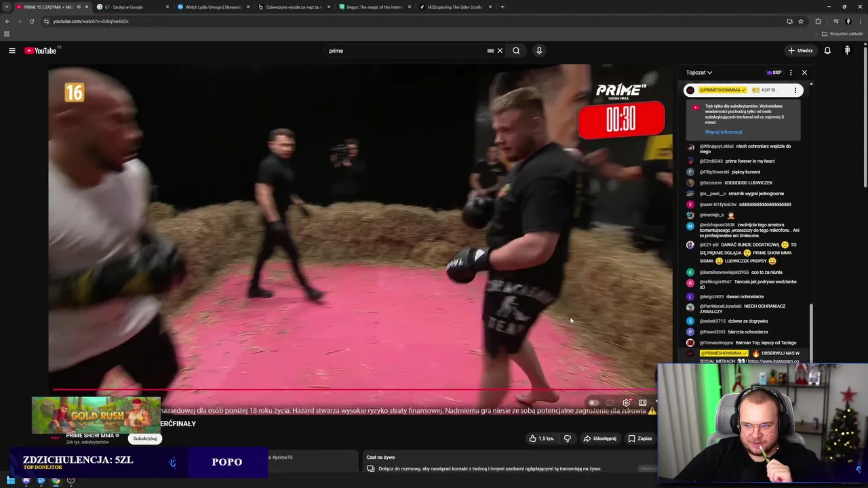Toggle subtitles in the video player
Viewport: 868px width, 488px height.
[x=610, y=403]
